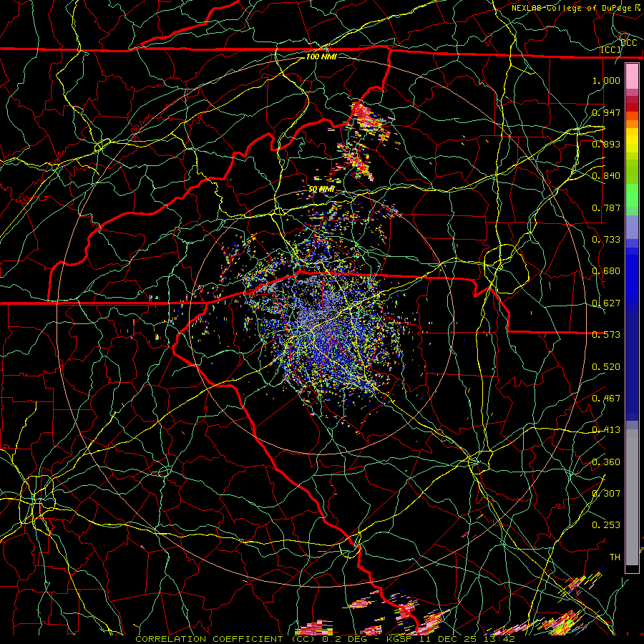Click the 0.680 value on the CC scale
The height and width of the screenshot is (644, 644).
click(x=606, y=271)
